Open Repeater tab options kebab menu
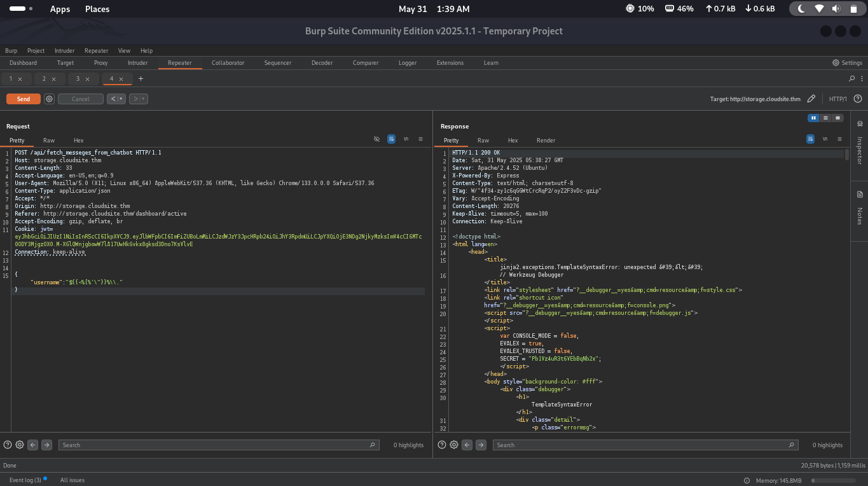Screen dimensions: 868x486 click(x=862, y=79)
